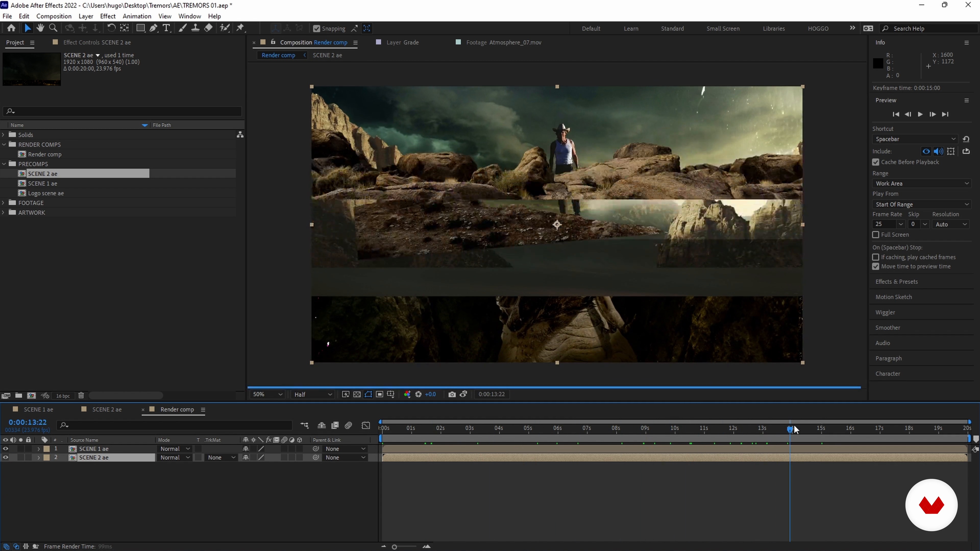Open composition mini-flowchart in timeline

pyautogui.click(x=304, y=425)
